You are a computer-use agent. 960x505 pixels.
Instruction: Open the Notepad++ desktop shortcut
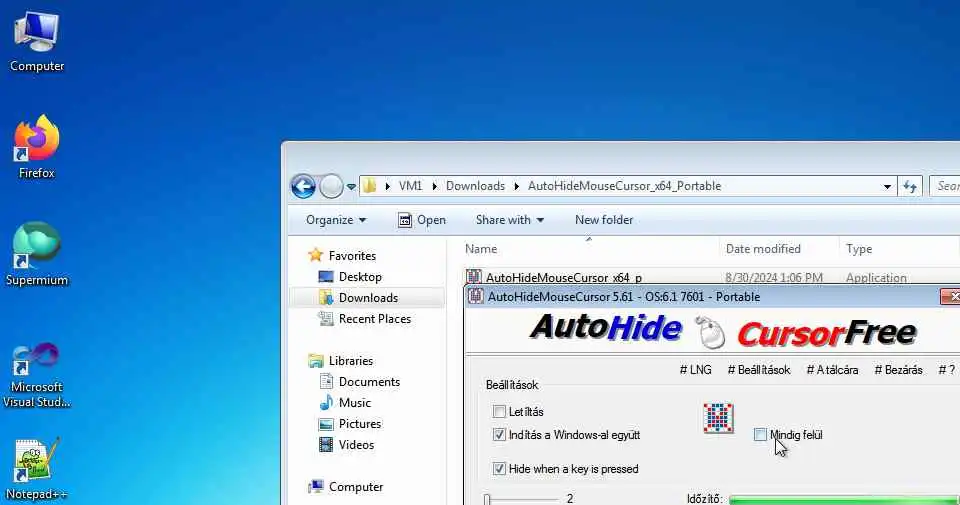tap(37, 469)
